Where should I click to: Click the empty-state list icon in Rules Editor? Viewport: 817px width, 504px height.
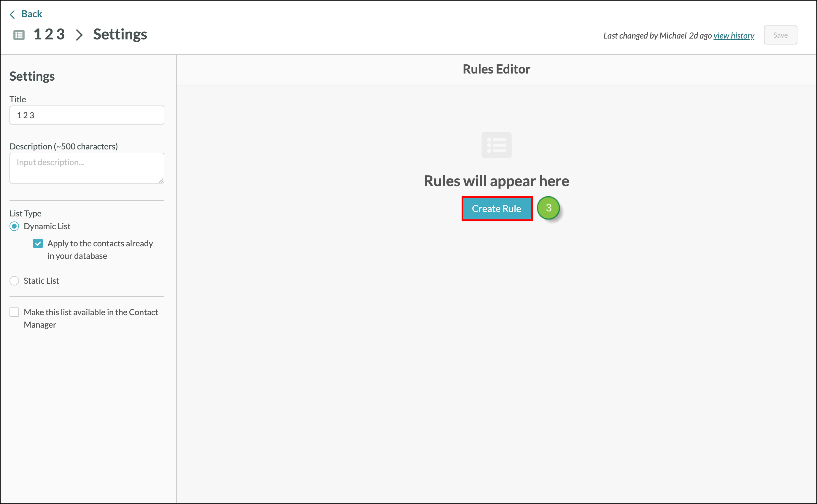[496, 145]
